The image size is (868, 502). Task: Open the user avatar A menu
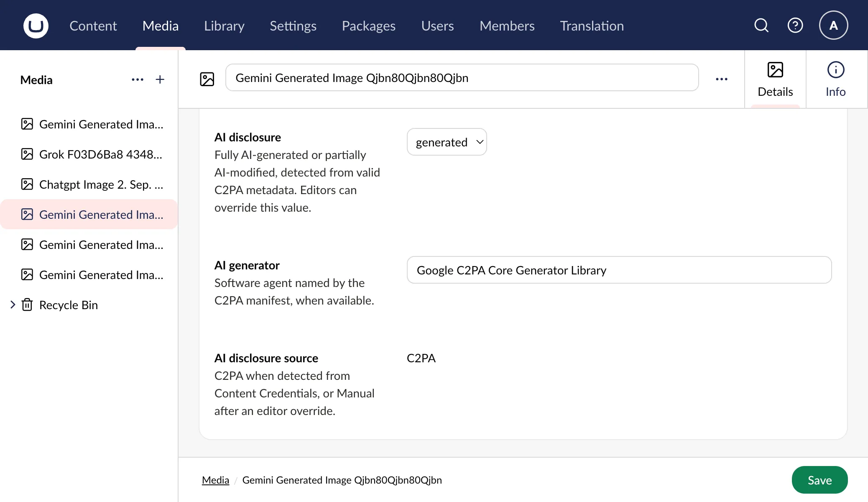(x=833, y=26)
